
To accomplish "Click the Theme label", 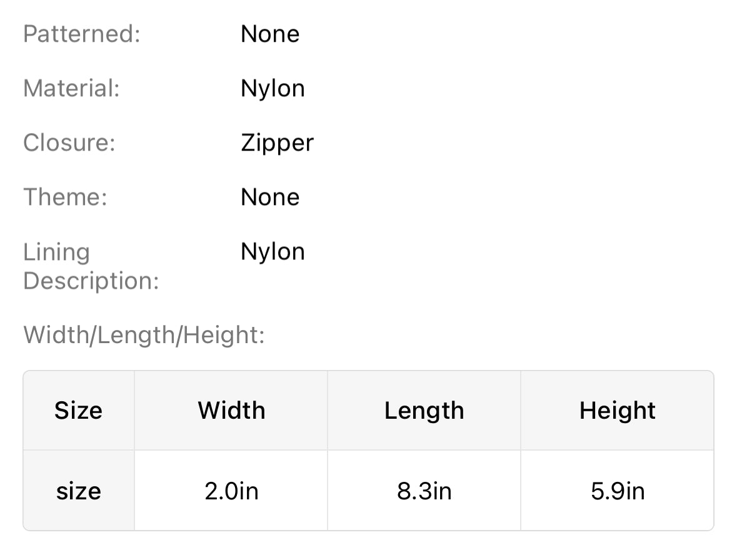I will [x=66, y=197].
